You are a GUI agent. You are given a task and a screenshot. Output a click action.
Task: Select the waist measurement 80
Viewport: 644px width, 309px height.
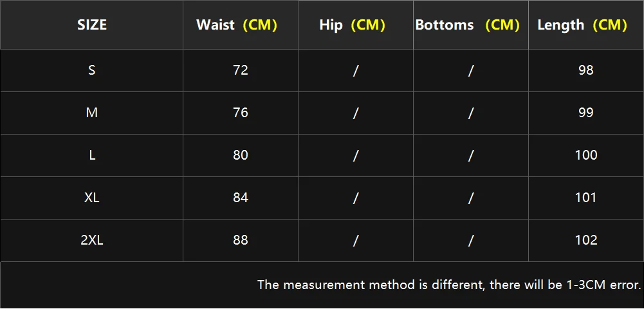241,155
